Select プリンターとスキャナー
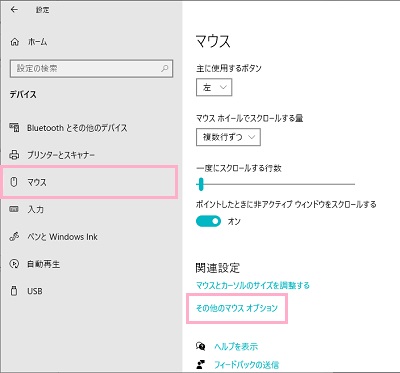Viewport: 400px width, 373px height. pos(61,155)
